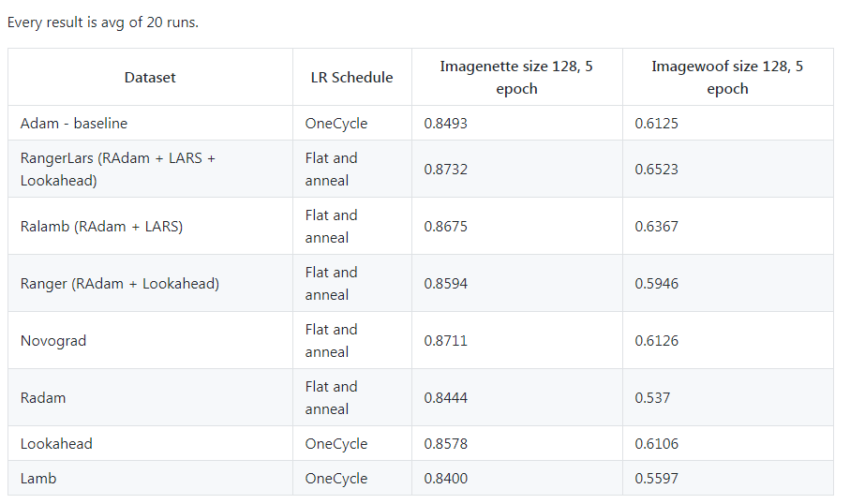
Task: Click the 0.537 Radam result
Action: (x=652, y=397)
